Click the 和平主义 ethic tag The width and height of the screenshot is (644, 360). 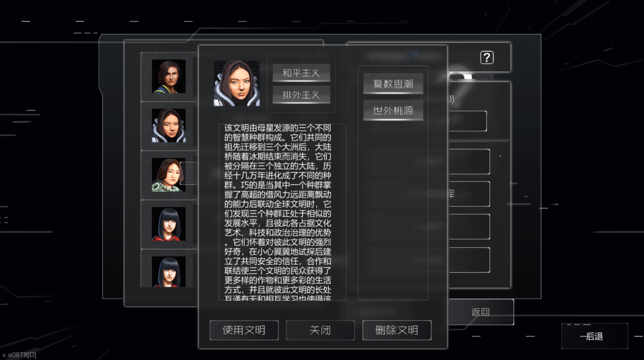tap(301, 73)
